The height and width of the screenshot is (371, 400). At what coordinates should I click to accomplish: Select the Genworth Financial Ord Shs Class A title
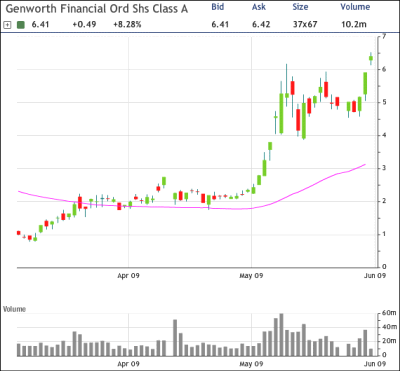(97, 9)
